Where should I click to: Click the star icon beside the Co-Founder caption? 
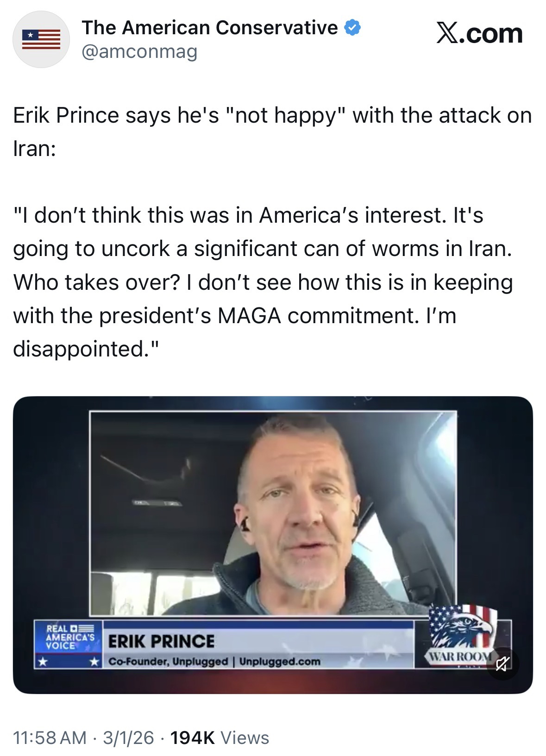click(x=95, y=662)
